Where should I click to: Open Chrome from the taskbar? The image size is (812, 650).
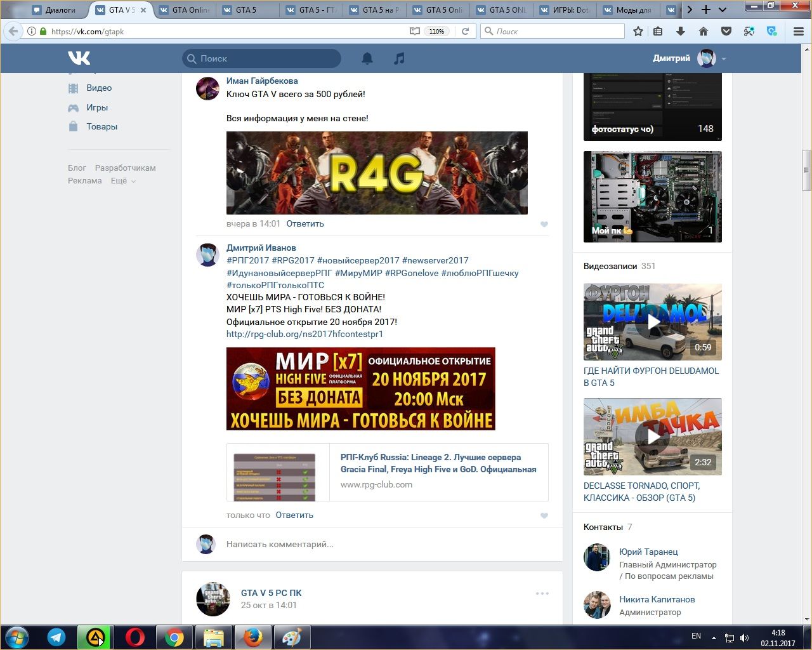[x=174, y=637]
